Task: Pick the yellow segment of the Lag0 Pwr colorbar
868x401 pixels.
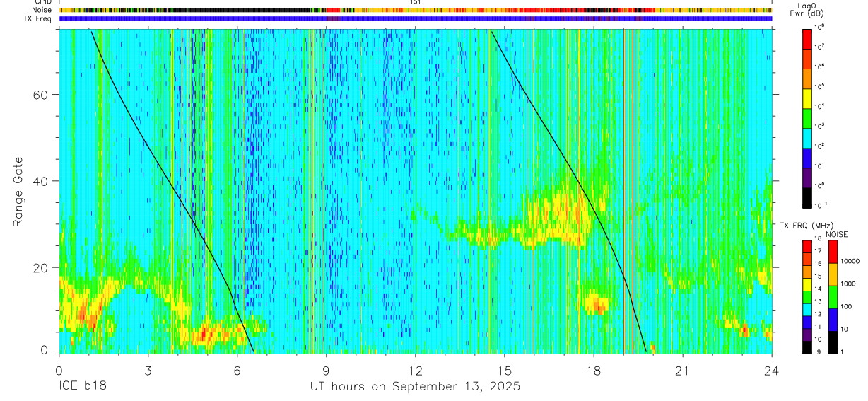Action: coord(807,98)
